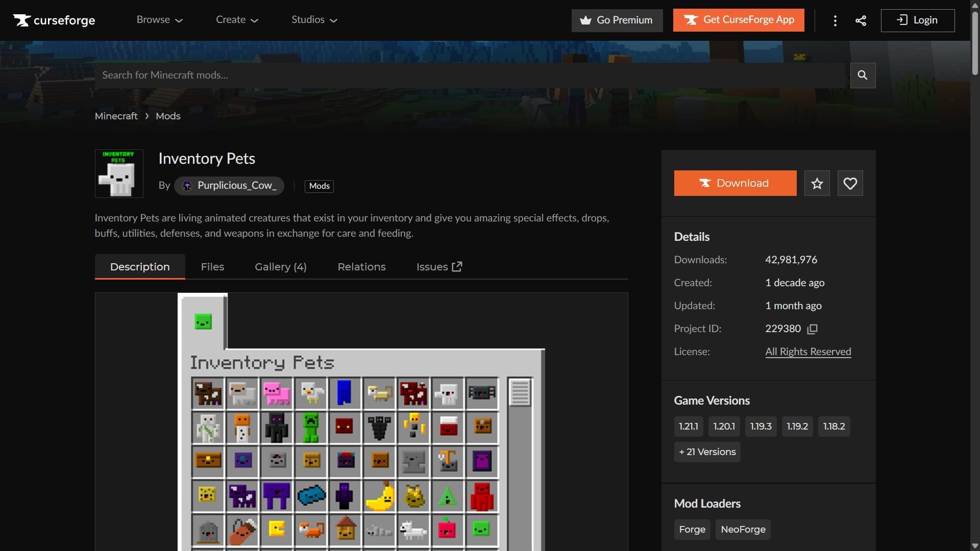View the All Rights Reserved license
This screenshot has width=980, height=551.
point(807,351)
